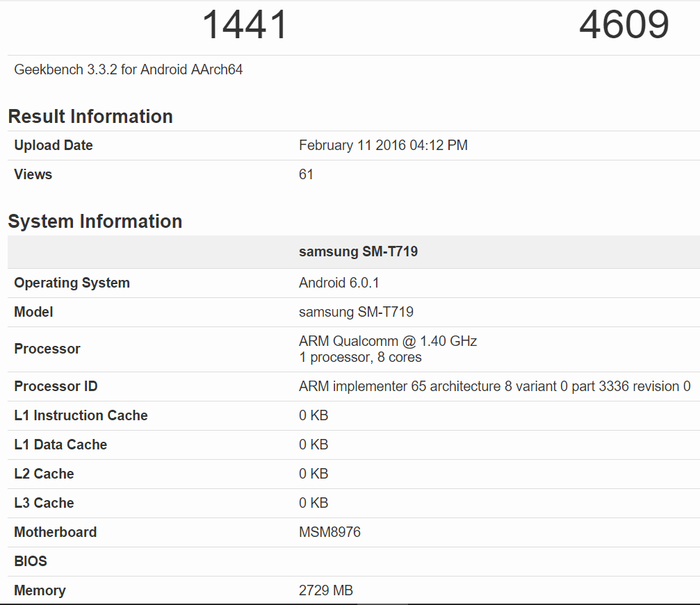Click the Views label

pos(33,174)
